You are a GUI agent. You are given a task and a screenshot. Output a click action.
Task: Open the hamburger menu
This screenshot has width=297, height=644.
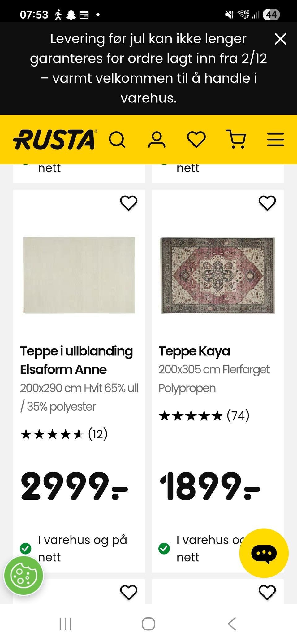[x=275, y=140]
